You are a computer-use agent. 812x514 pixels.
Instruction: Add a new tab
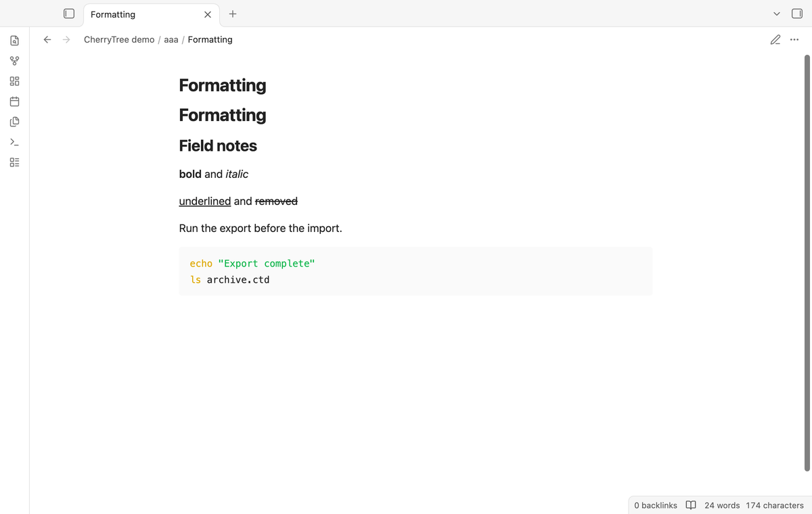pyautogui.click(x=233, y=14)
